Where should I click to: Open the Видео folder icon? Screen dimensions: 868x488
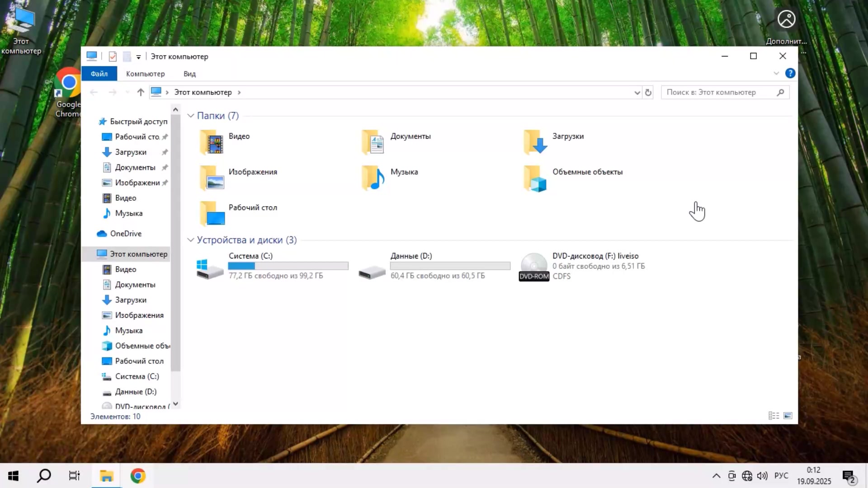click(x=212, y=142)
